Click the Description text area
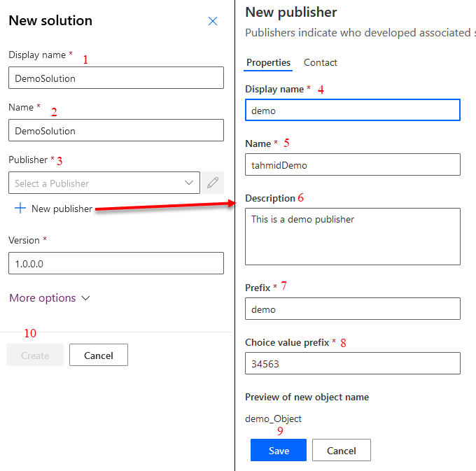 [x=353, y=237]
